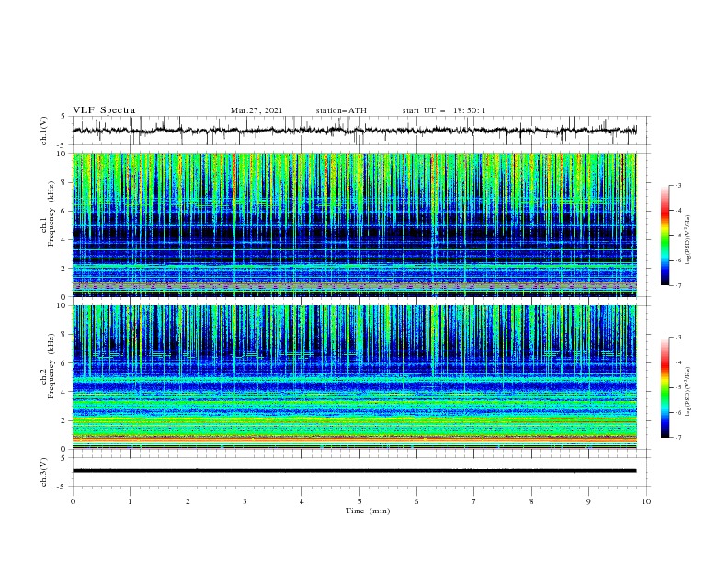The image size is (728, 563).
Task: Click the ch.1 voltage waveform trace
Action: [x=355, y=131]
